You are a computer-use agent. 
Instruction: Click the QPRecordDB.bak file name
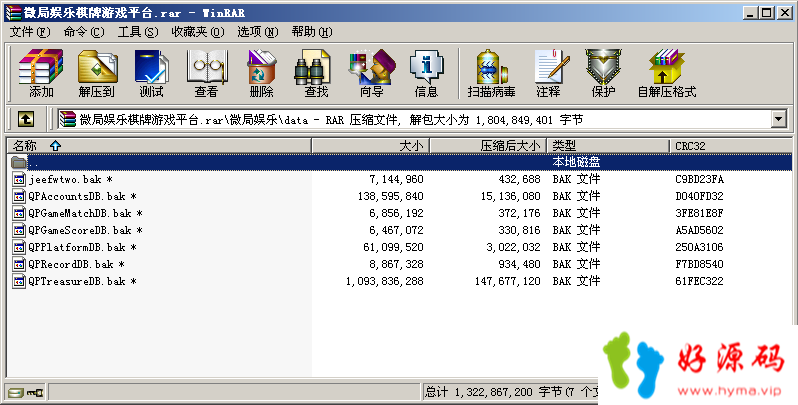(x=71, y=265)
